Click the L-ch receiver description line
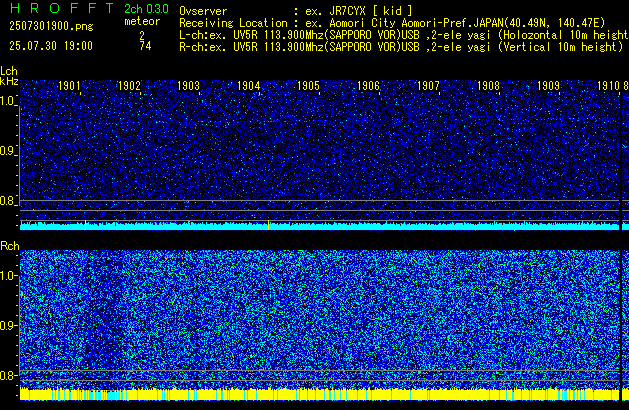The image size is (629, 410). point(404,35)
